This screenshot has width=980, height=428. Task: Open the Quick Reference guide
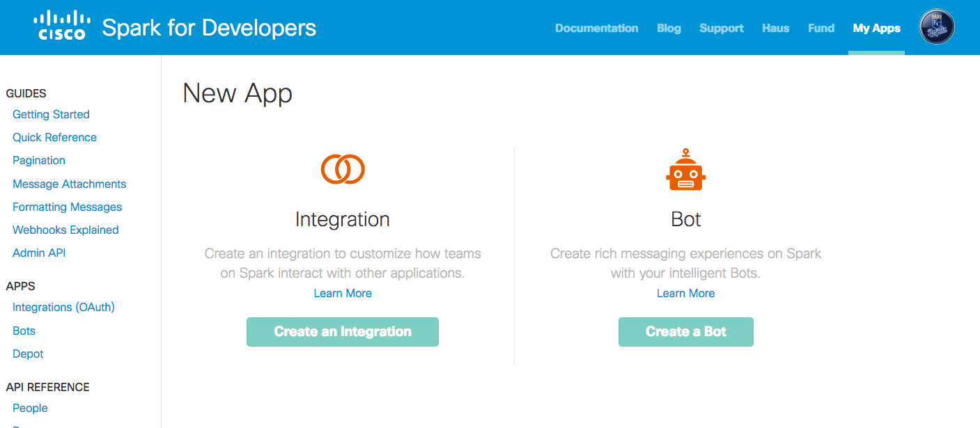click(x=54, y=137)
